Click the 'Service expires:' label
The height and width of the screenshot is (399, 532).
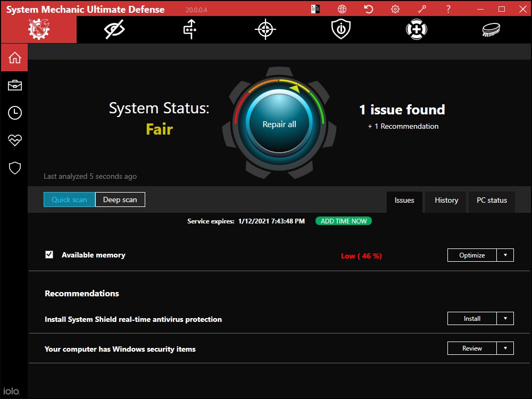point(211,221)
